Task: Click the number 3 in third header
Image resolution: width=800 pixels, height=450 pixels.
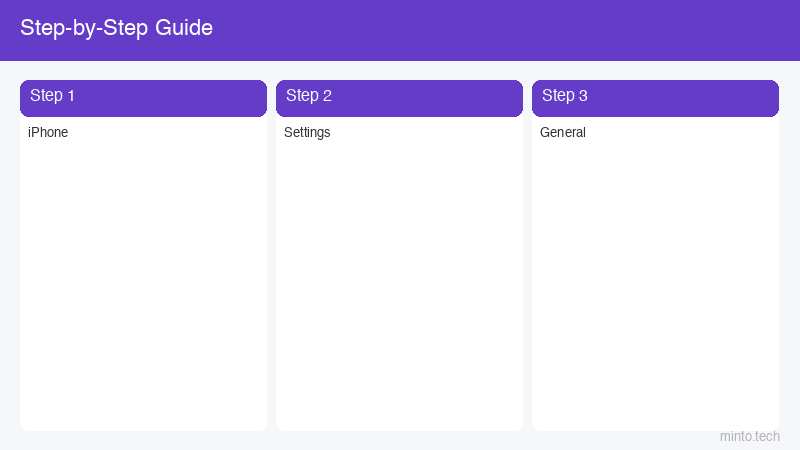Action: coord(583,95)
